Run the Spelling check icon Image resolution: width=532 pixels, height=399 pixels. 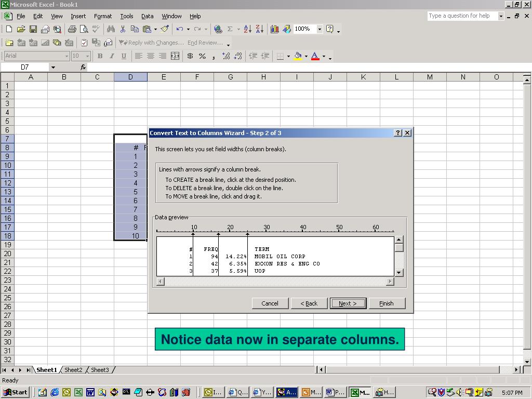click(96, 29)
